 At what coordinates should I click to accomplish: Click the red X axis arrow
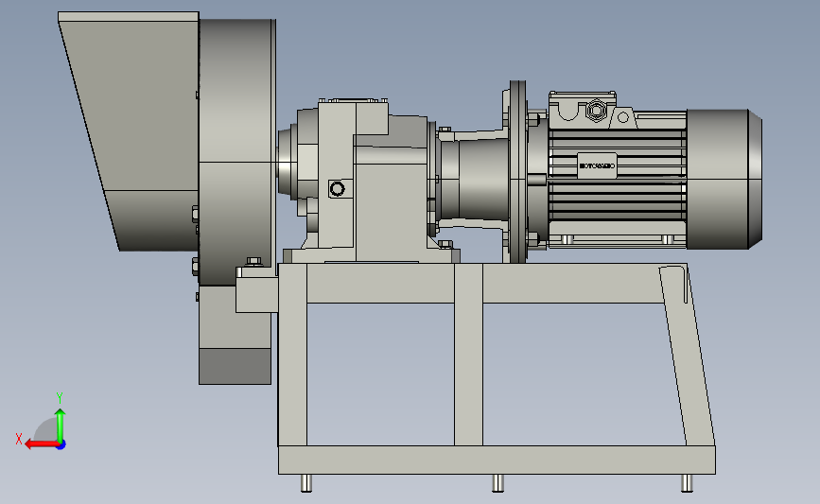tap(41, 444)
